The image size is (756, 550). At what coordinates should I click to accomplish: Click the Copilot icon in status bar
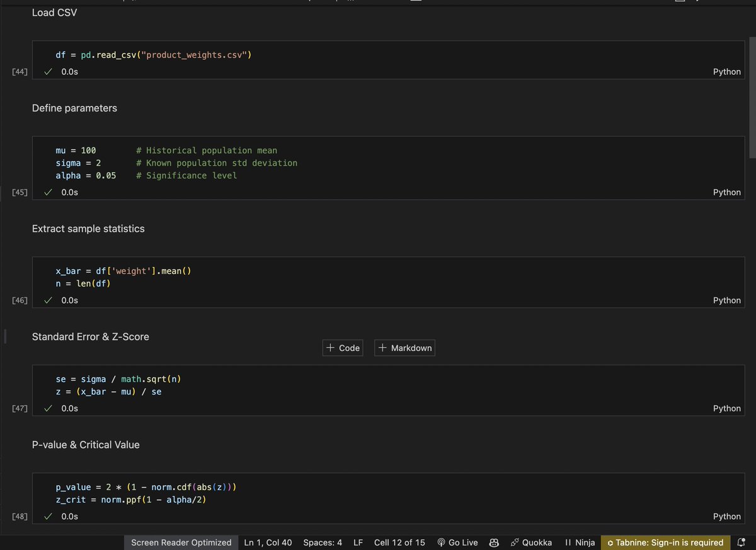[x=495, y=542]
